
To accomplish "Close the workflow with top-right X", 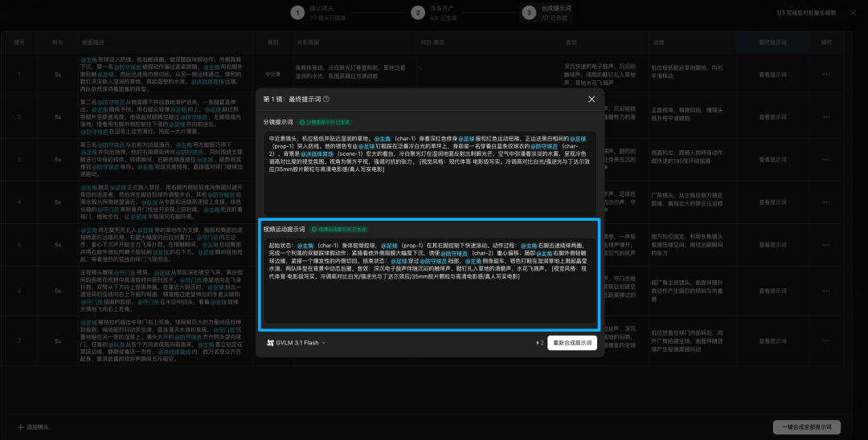I will click(x=853, y=13).
